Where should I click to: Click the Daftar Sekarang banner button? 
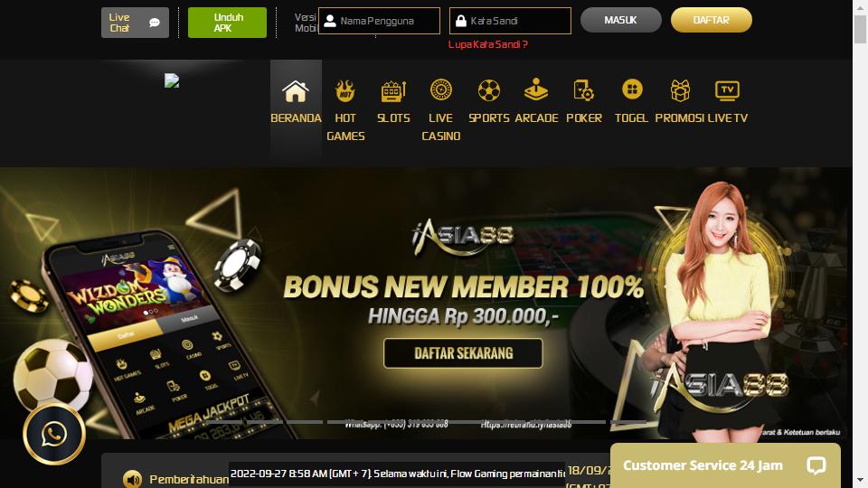(463, 353)
